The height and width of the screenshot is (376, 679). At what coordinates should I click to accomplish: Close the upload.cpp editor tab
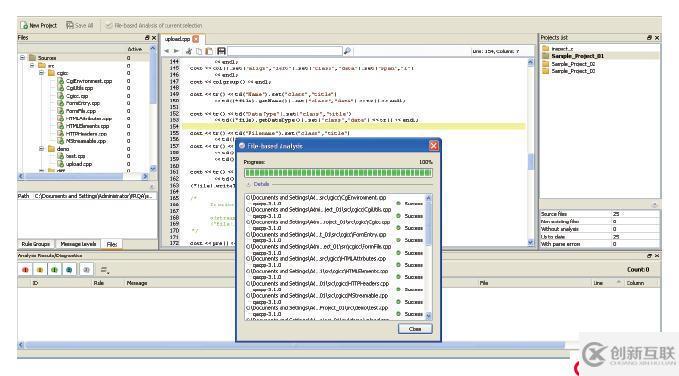(x=196, y=39)
